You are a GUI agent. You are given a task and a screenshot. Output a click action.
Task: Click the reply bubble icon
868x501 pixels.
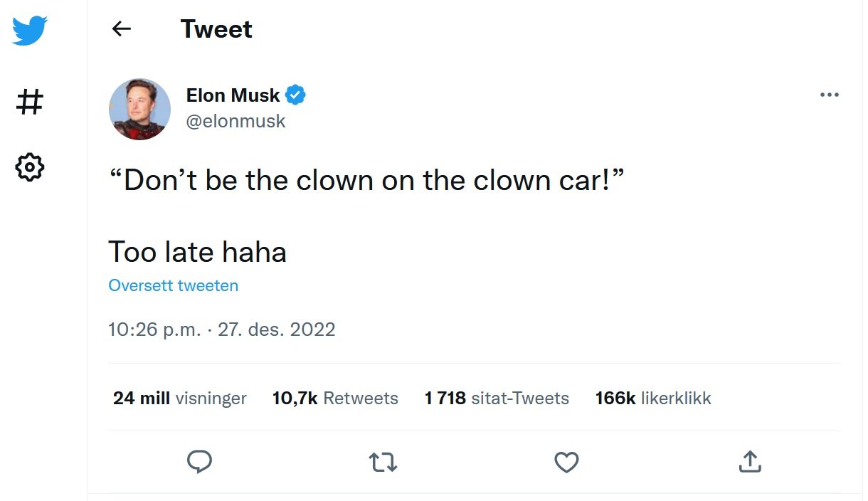199,462
